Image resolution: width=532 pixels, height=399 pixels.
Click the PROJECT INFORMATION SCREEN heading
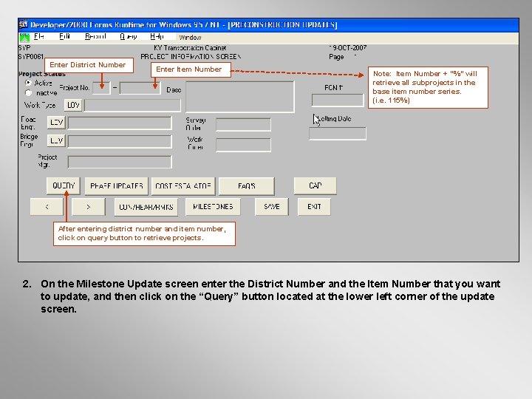[191, 56]
